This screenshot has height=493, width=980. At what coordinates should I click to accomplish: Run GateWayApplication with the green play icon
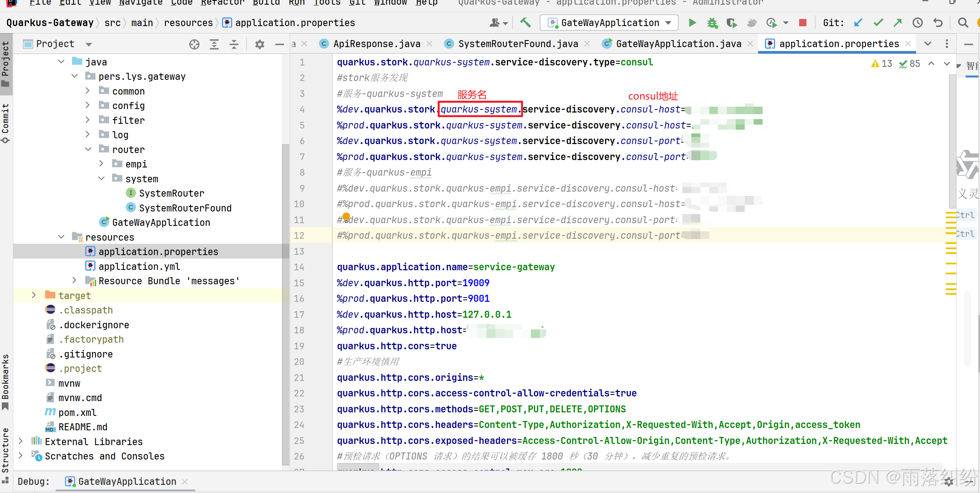pyautogui.click(x=692, y=23)
